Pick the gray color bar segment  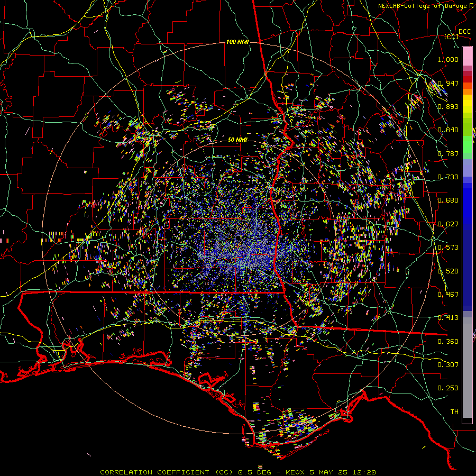point(467,368)
